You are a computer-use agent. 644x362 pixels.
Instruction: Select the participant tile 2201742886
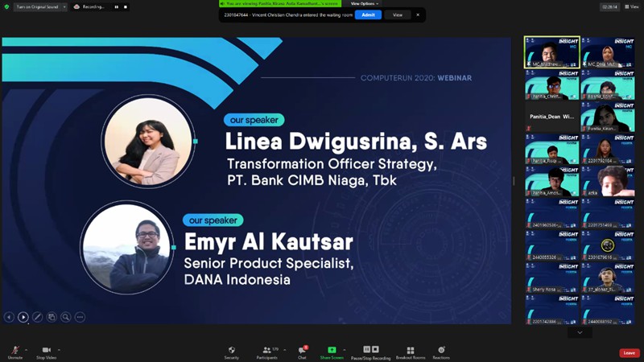[552, 310]
